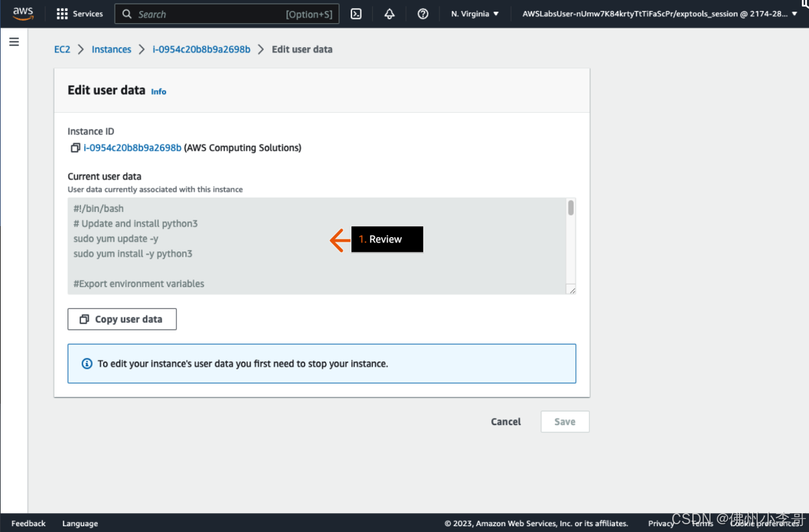
Task: Open the Feedback footer link
Action: tap(29, 524)
